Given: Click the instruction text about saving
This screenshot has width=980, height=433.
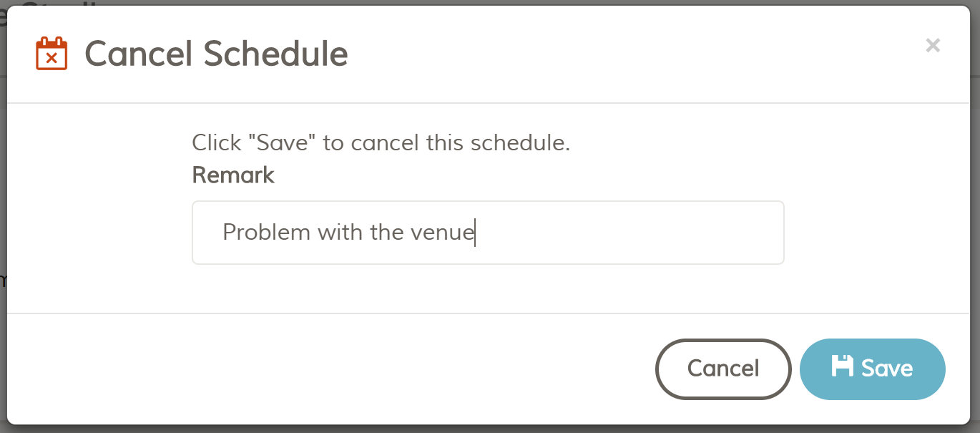Looking at the screenshot, I should [x=381, y=142].
